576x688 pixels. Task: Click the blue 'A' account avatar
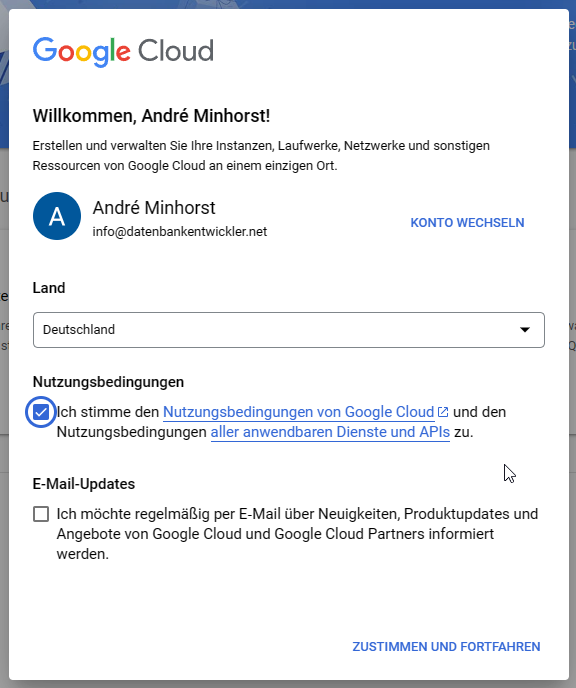tap(57, 216)
